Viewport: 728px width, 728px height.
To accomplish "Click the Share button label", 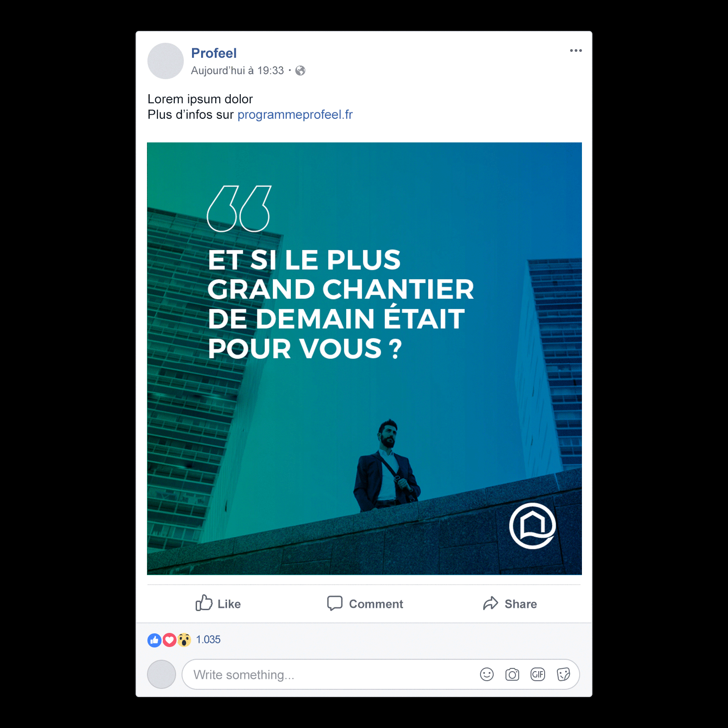I will point(521,604).
